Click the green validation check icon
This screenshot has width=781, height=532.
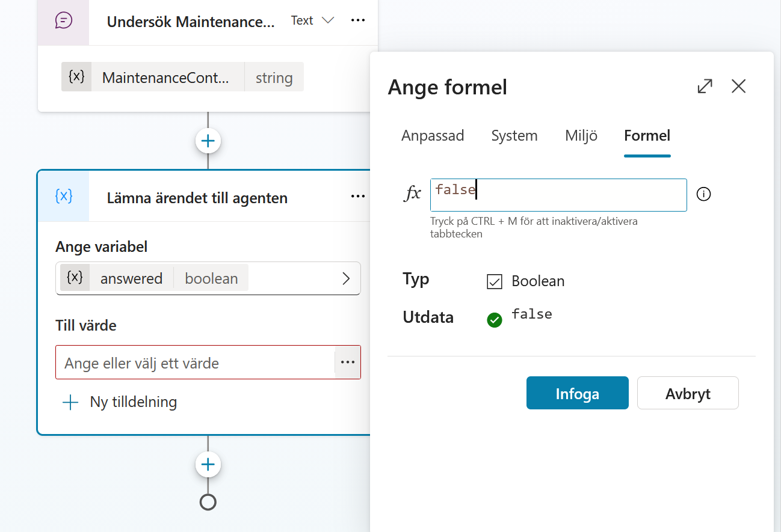click(x=495, y=320)
